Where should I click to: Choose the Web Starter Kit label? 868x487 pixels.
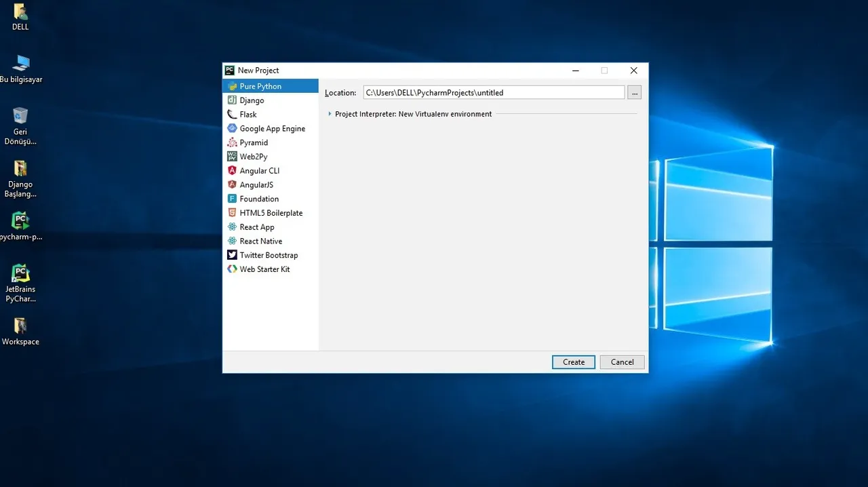(x=264, y=269)
